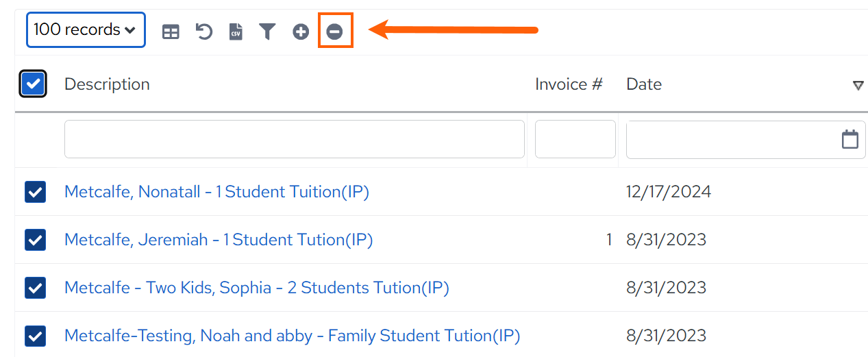This screenshot has width=868, height=357.
Task: Sort by the Description column header
Action: point(107,84)
